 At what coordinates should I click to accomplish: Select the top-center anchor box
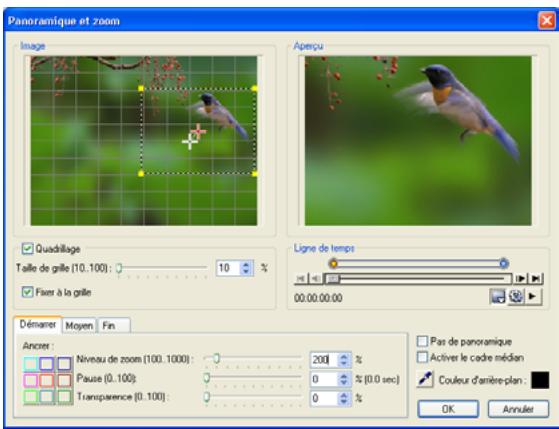click(47, 364)
